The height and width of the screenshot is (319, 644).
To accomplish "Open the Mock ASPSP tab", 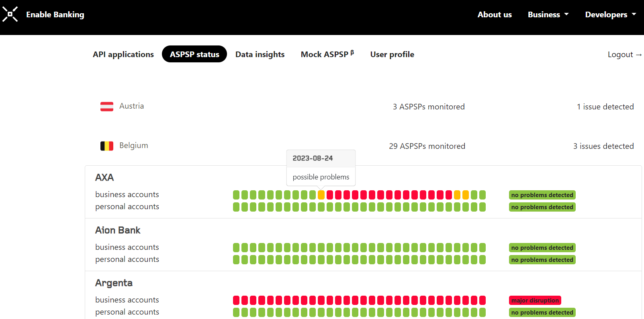I will click(327, 54).
